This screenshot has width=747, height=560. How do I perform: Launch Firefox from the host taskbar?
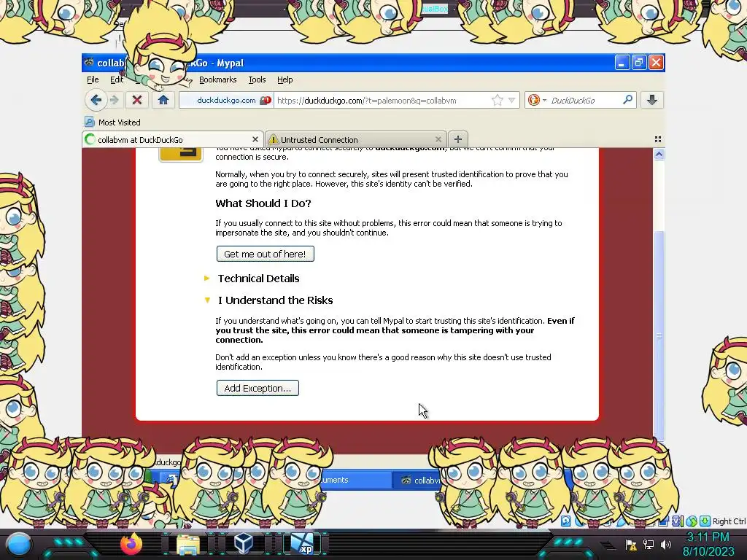131,544
